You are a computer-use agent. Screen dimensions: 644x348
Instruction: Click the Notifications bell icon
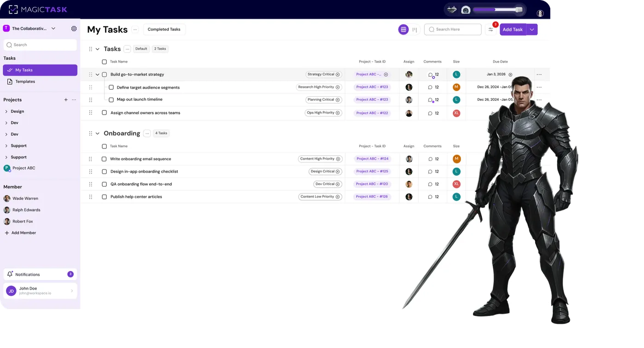[x=10, y=274]
